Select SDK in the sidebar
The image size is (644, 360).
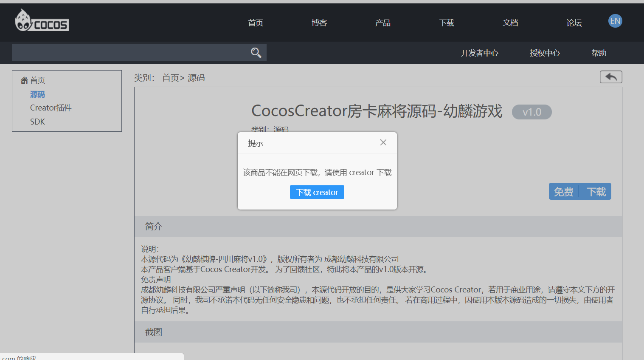37,122
